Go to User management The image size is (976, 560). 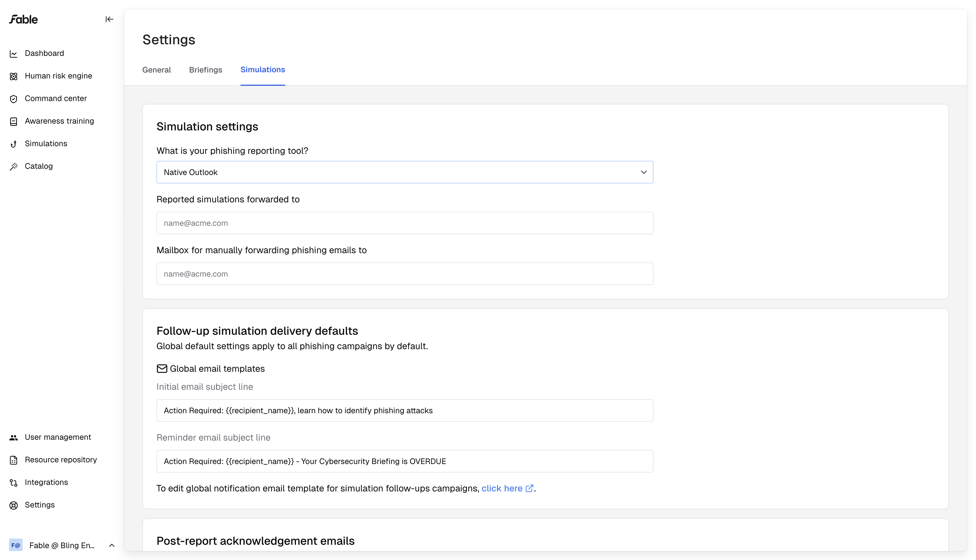coord(58,437)
